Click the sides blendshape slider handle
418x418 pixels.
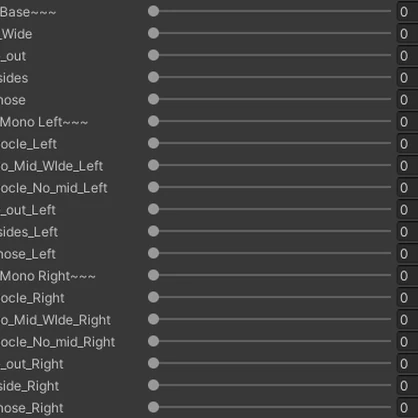click(153, 77)
